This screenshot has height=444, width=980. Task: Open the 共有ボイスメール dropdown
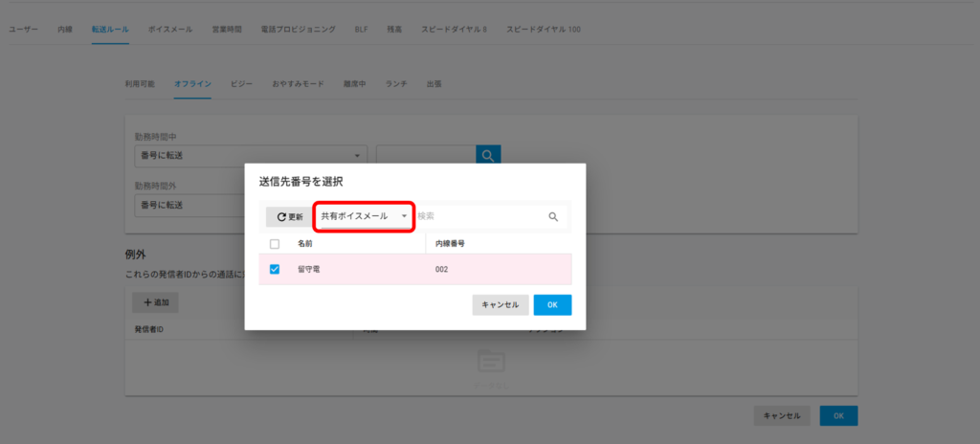(364, 217)
